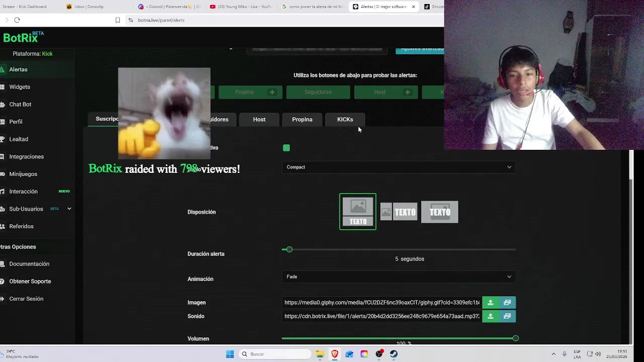Viewport: 644px width, 362px height.
Task: Switch to the Host alert tab
Action: tap(259, 119)
